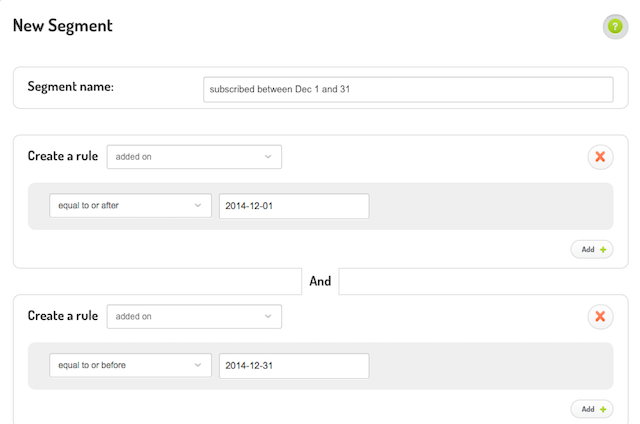Focus the Segment name text field
This screenshot has height=424, width=640.
(408, 89)
